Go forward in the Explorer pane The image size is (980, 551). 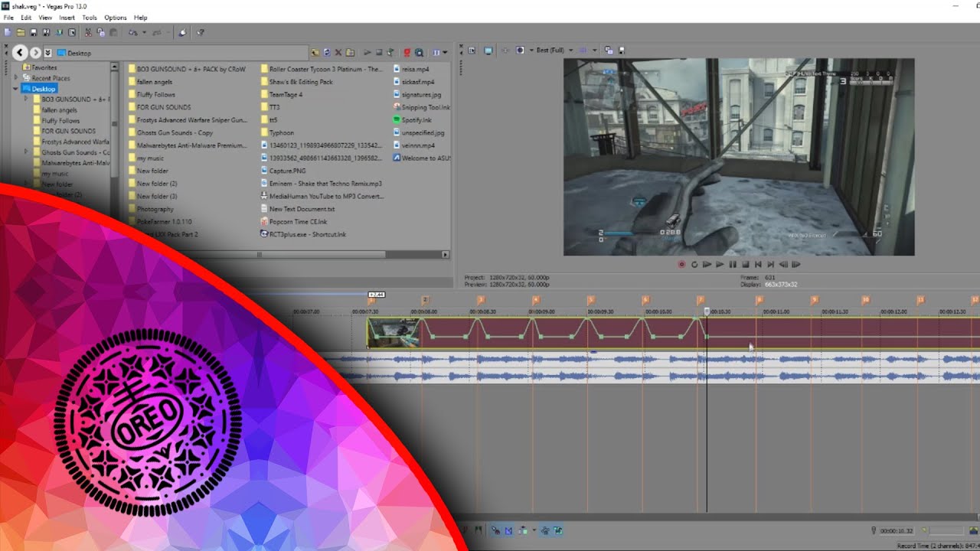click(x=35, y=53)
